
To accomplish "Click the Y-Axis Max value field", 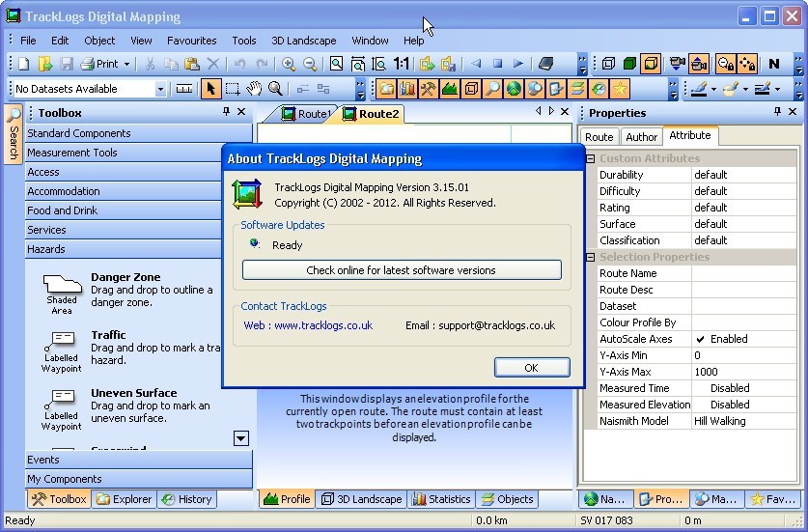I will point(743,372).
